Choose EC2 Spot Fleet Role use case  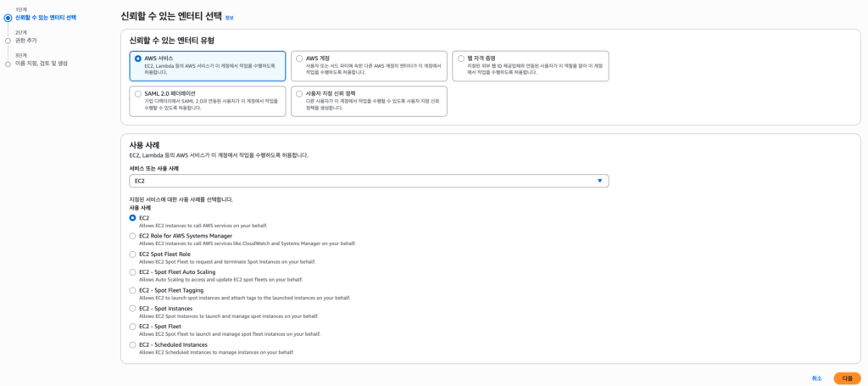[132, 254]
